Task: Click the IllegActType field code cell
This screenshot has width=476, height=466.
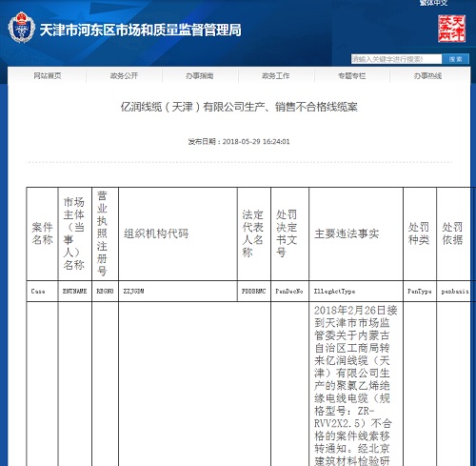Action: coord(356,291)
